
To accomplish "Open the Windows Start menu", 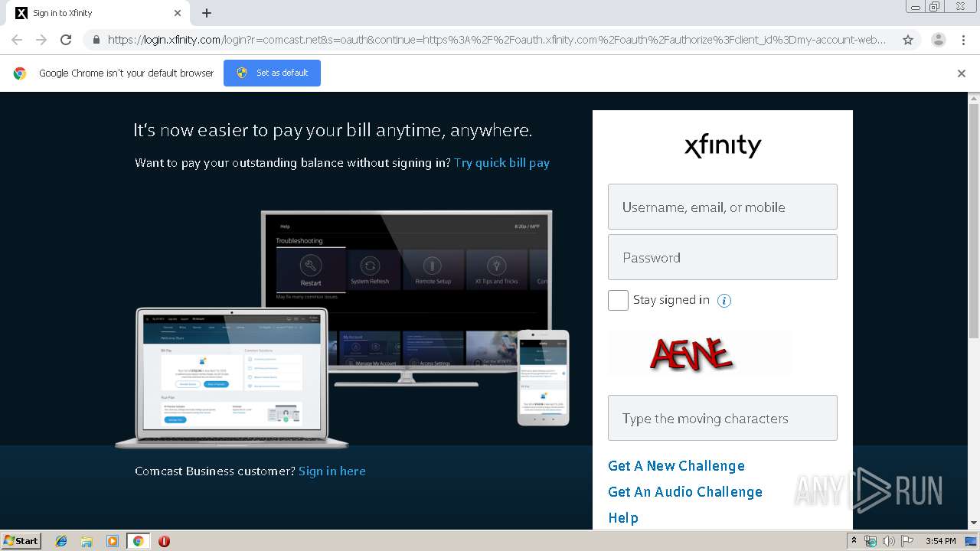I will [x=21, y=540].
